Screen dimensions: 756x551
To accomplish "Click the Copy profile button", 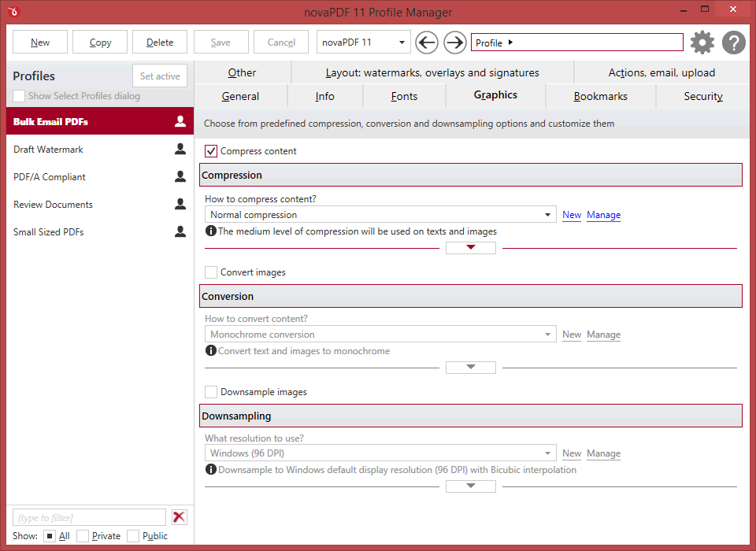I will point(100,43).
